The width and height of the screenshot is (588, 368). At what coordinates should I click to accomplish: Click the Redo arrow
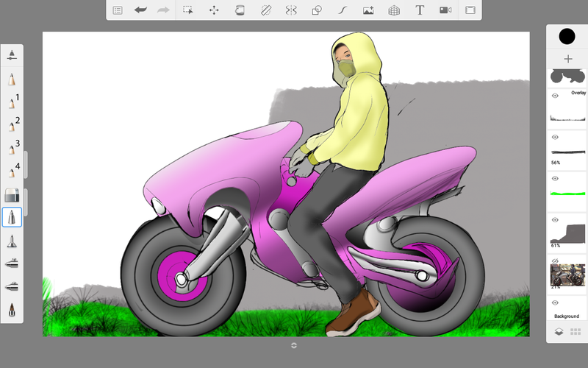click(x=163, y=10)
